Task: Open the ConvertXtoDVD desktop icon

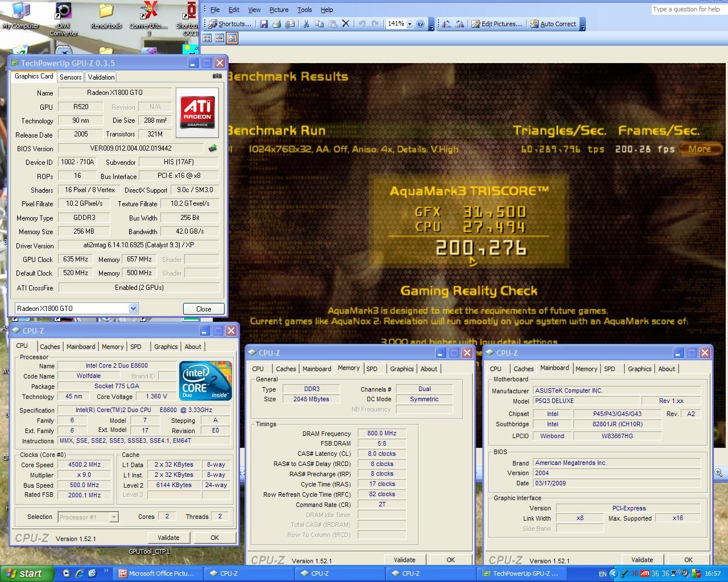Action: click(148, 19)
